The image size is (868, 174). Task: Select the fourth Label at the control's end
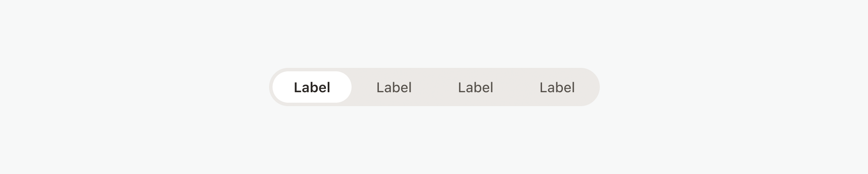pos(557,87)
